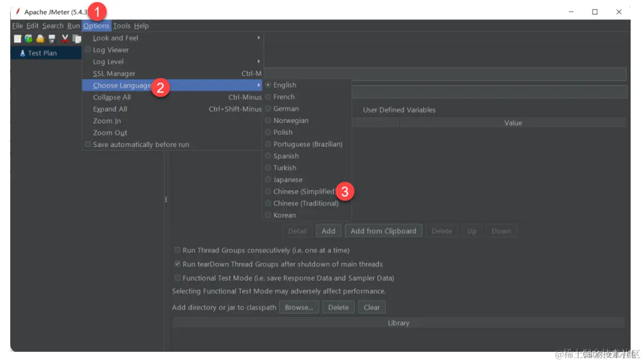Click the Cut scissors toolbar icon

pos(65,38)
